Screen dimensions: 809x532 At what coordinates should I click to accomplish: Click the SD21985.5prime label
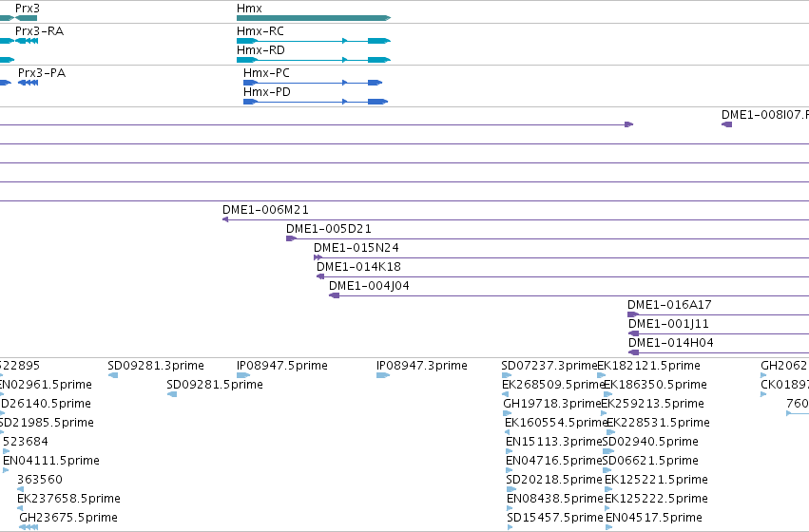[x=47, y=424]
